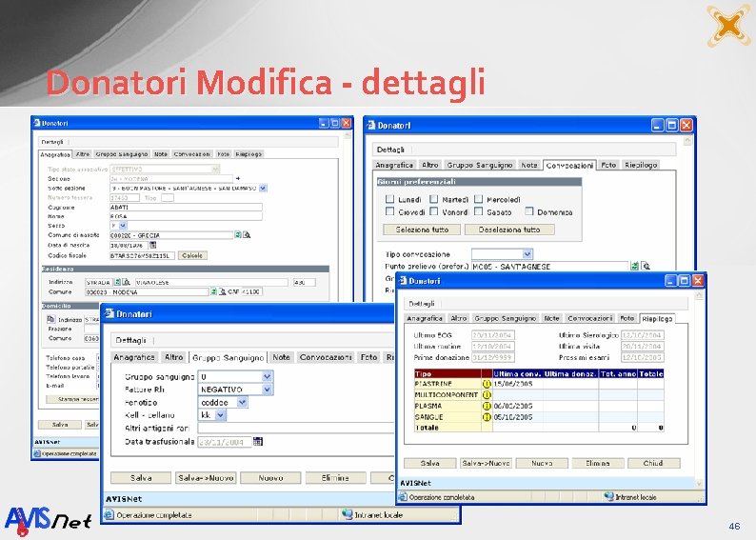
Task: Click search icon beside Residenza Comune MODENA
Action: coord(222,291)
